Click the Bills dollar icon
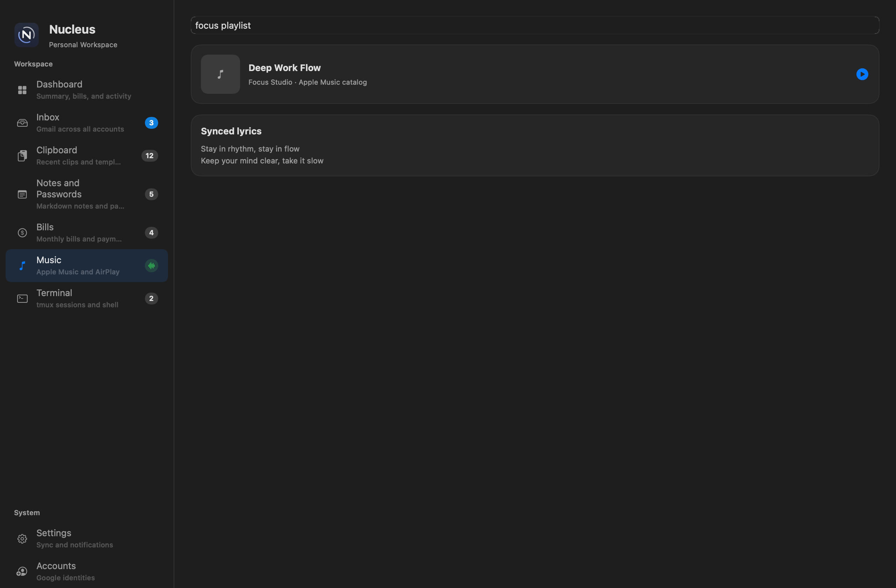Viewport: 896px width, 588px height. tap(22, 233)
